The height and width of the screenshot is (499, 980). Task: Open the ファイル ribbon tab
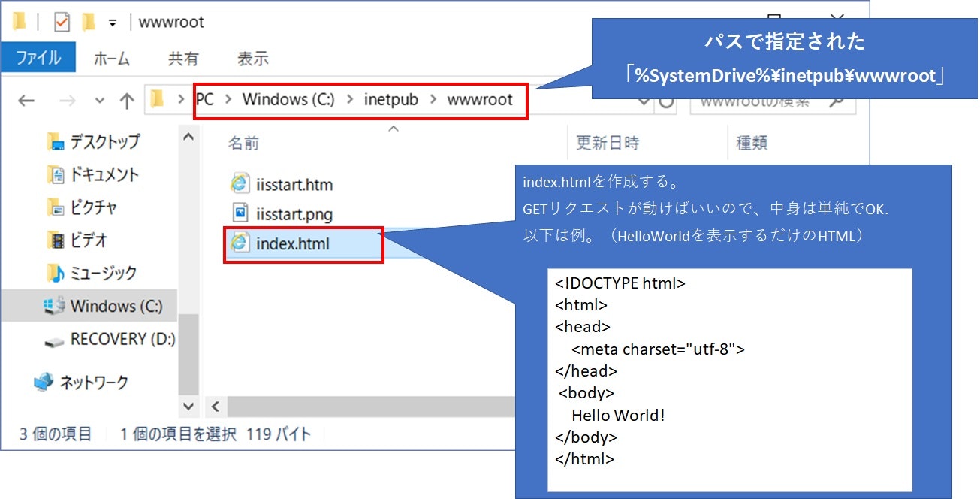38,58
